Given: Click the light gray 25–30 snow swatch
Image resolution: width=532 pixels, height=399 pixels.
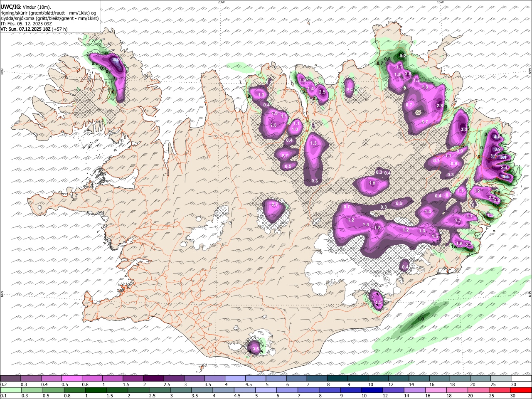Looking at the screenshot, I should [501, 378].
